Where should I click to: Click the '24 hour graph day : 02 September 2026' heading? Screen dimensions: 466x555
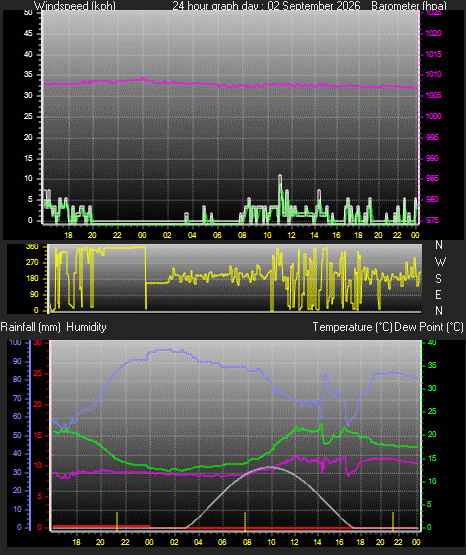click(266, 6)
